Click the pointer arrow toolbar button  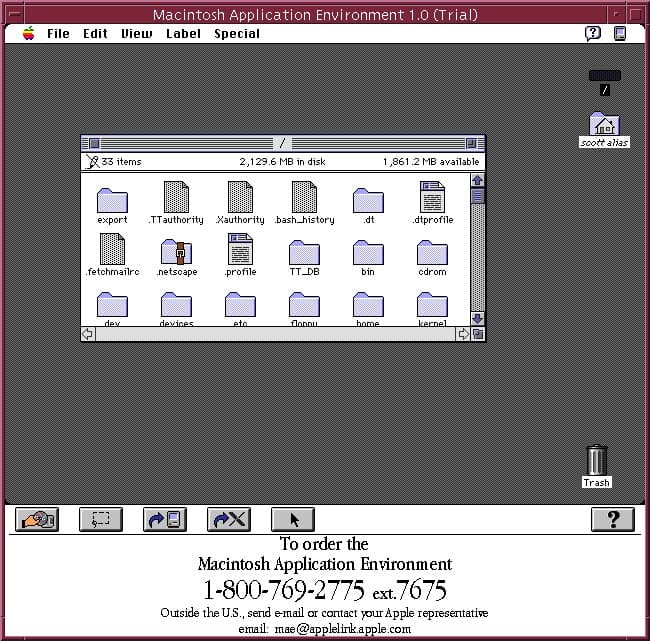tap(293, 519)
